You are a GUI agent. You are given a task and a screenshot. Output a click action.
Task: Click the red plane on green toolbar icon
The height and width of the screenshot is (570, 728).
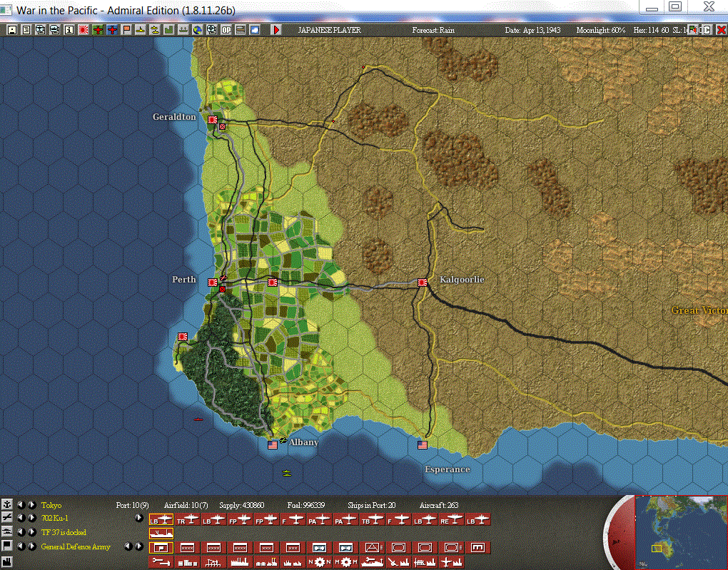point(98,30)
